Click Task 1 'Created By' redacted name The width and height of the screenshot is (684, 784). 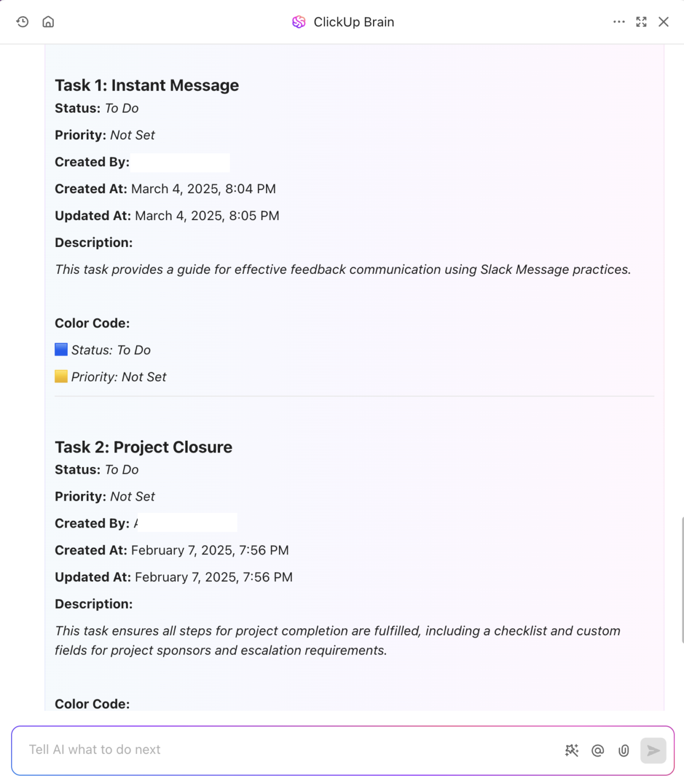[180, 162]
